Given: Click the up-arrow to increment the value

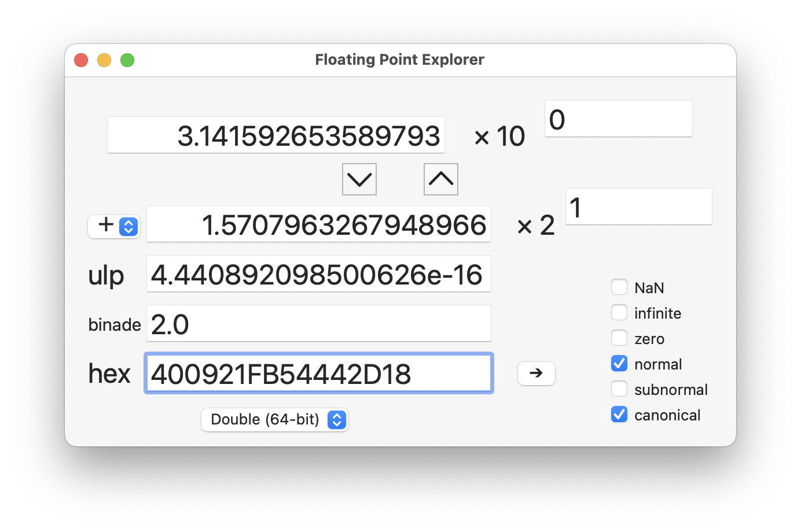Looking at the screenshot, I should tap(440, 179).
